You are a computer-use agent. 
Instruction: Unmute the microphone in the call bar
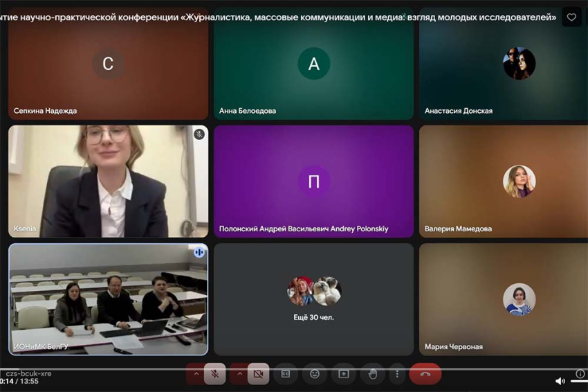pos(215,374)
